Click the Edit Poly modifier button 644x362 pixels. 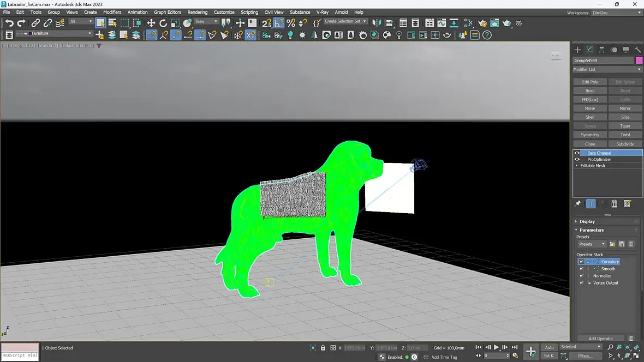590,82
